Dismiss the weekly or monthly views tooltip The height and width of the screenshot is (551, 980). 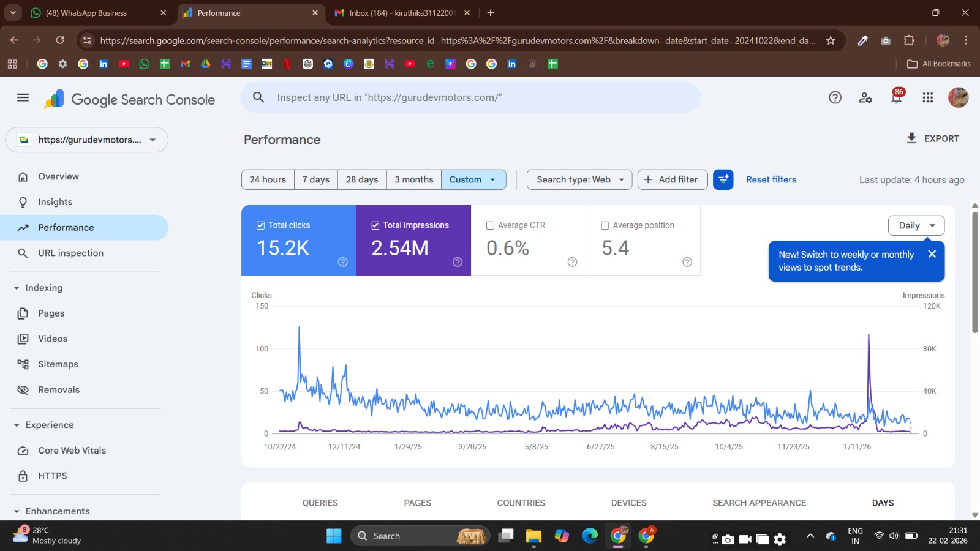932,254
